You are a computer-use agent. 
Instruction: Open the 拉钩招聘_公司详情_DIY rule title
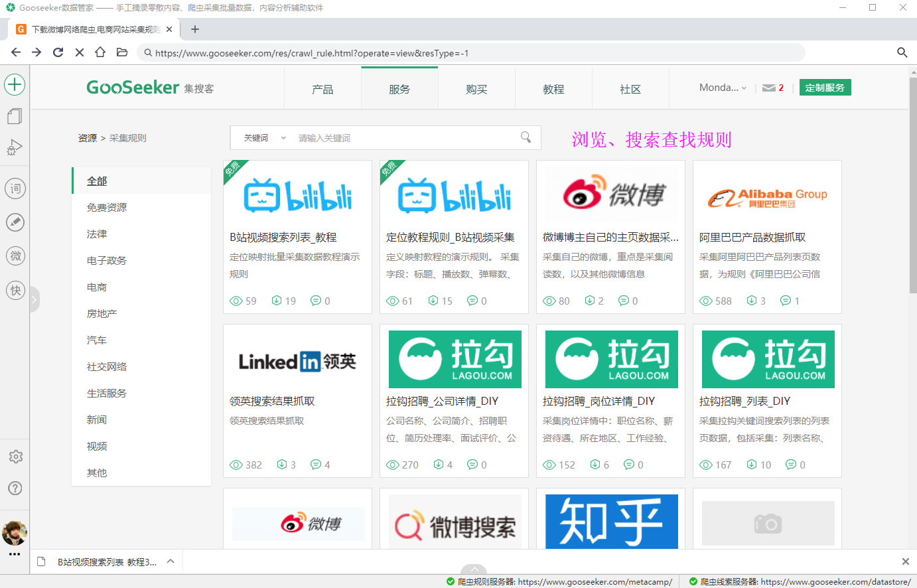pos(442,401)
